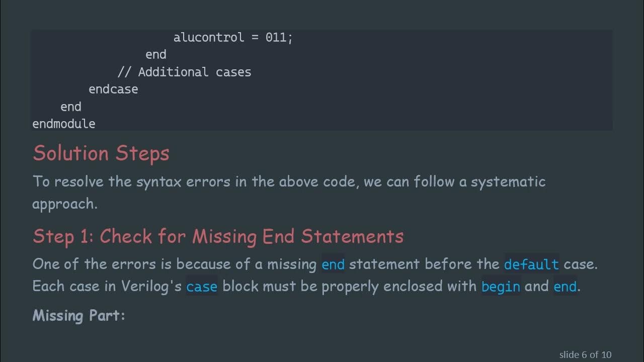
Task: Click the 'Step 1: Check for Missing End Statements' heading
Action: click(x=218, y=236)
